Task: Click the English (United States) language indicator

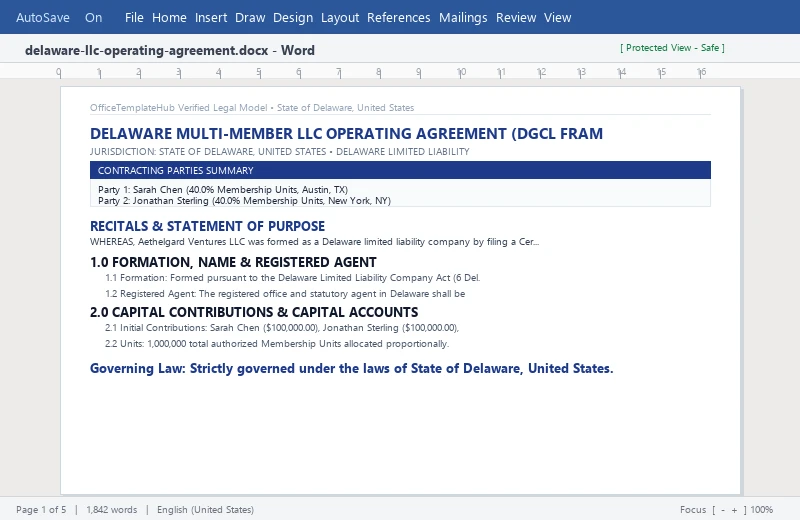Action: click(205, 509)
